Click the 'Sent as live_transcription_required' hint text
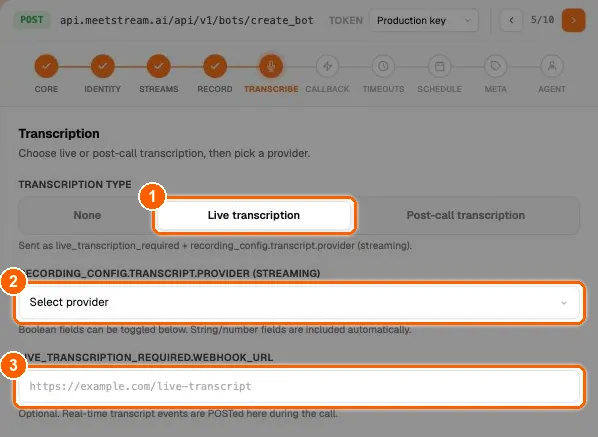Viewport: 598px width, 437px height. 215,246
